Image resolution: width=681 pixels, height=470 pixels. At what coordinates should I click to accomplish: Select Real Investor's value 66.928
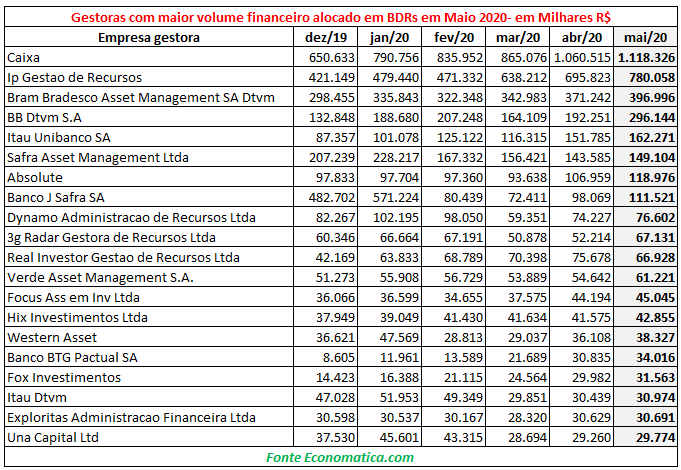click(655, 257)
